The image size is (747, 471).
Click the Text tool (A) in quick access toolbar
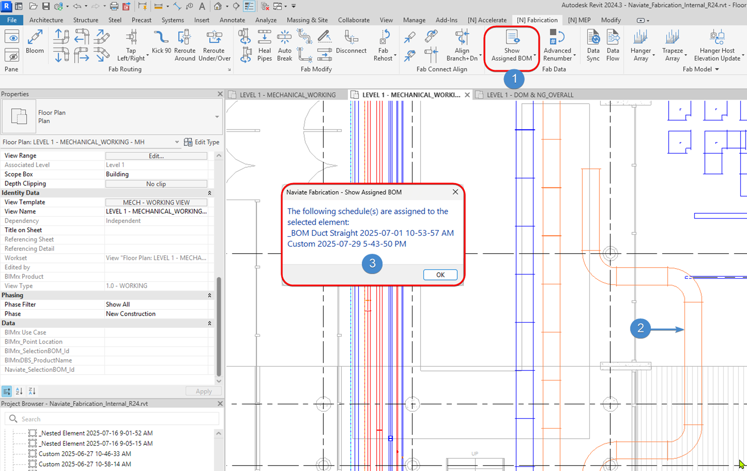pos(202,6)
